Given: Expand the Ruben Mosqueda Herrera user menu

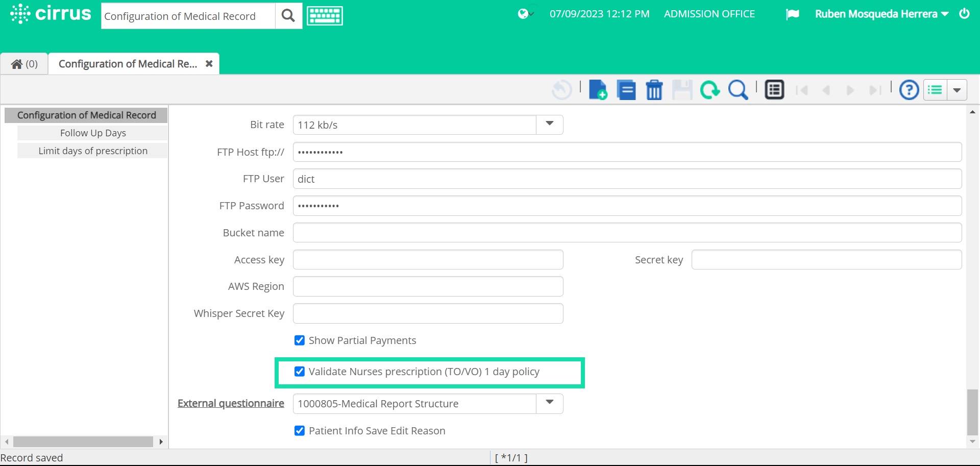Looking at the screenshot, I should pos(881,14).
